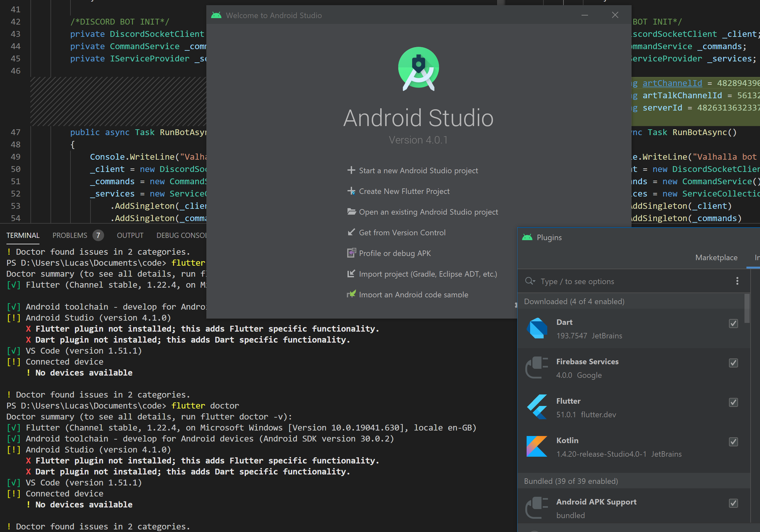The width and height of the screenshot is (760, 532).
Task: Click the Android icon in Plugins window title
Action: coord(527,237)
